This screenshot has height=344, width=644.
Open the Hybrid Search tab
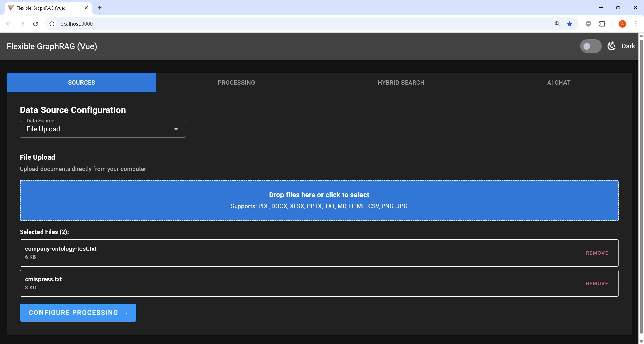click(401, 83)
